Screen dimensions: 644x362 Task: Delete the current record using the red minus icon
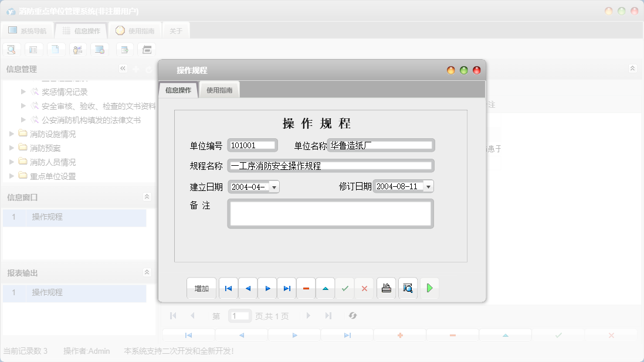point(306,288)
